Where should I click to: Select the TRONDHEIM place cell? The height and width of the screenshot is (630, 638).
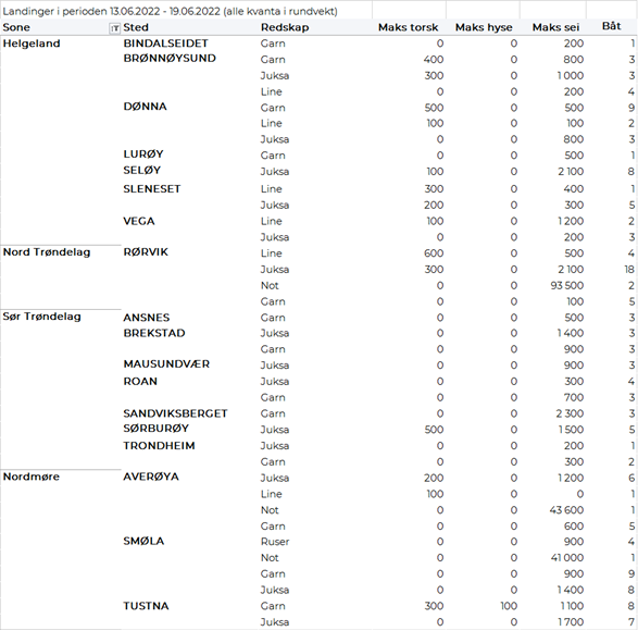[159, 445]
